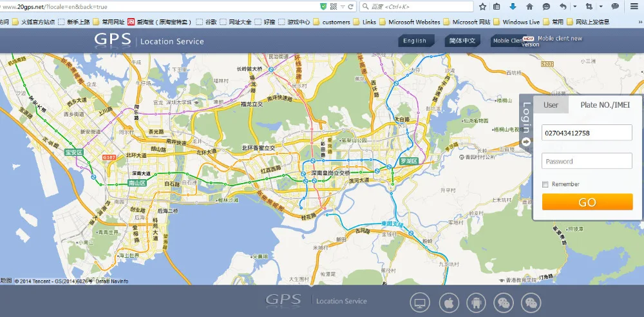Image resolution: width=644 pixels, height=317 pixels.
Task: Open the customers bookmark folder
Action: coord(332,22)
